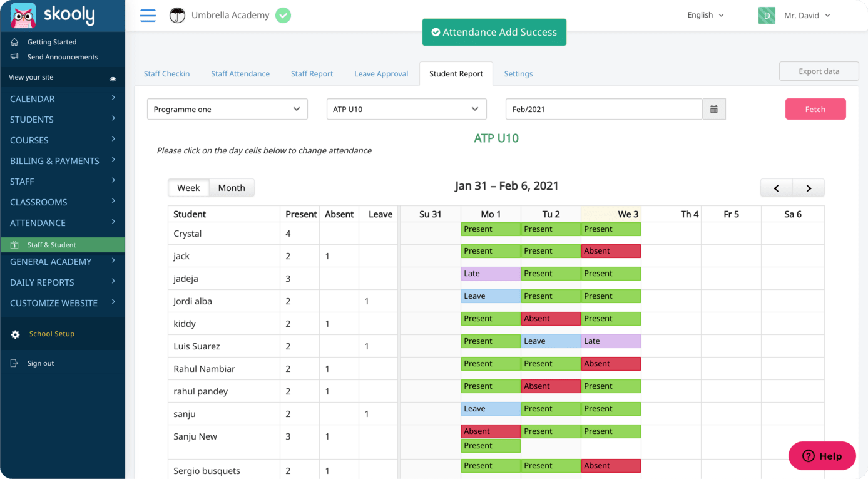Toggle jack's Absent cell on We 3
The width and height of the screenshot is (868, 479).
pos(611,250)
